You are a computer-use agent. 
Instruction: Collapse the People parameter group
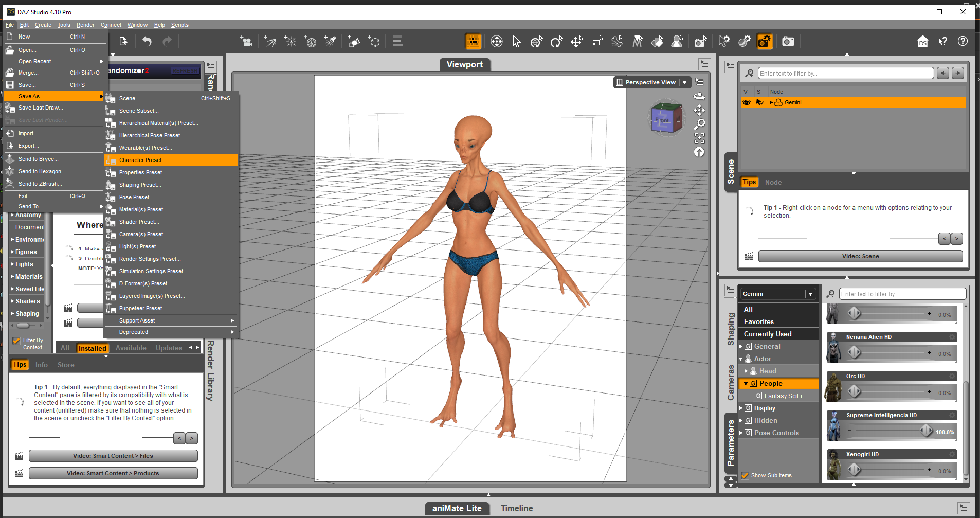point(746,384)
